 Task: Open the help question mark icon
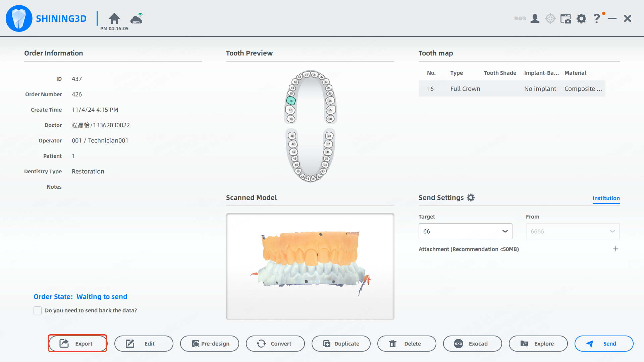click(x=596, y=18)
